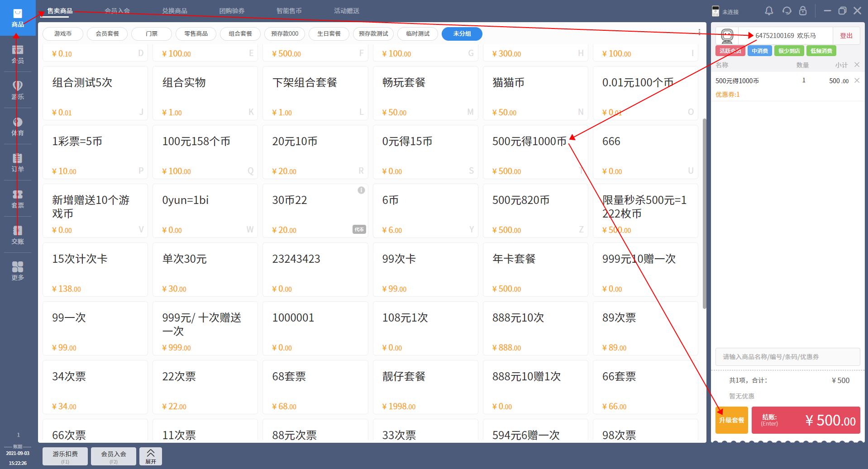Remove 500元得1000币 item from cart
This screenshot has width=868, height=469.
[857, 81]
